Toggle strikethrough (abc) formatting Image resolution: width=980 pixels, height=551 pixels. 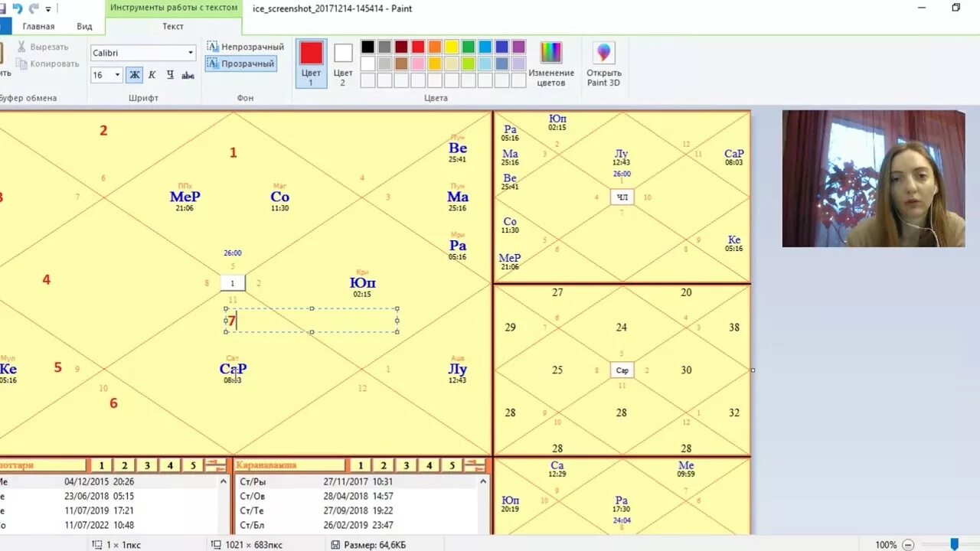tap(188, 75)
